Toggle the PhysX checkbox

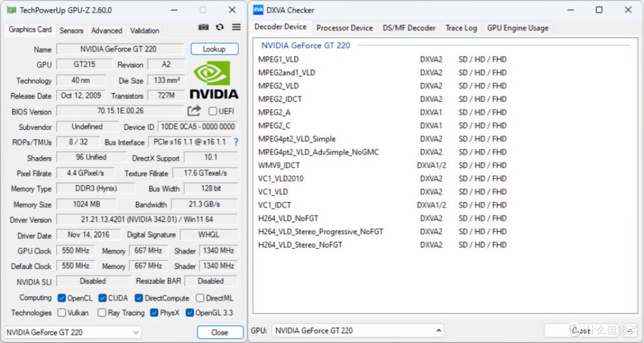[154, 313]
